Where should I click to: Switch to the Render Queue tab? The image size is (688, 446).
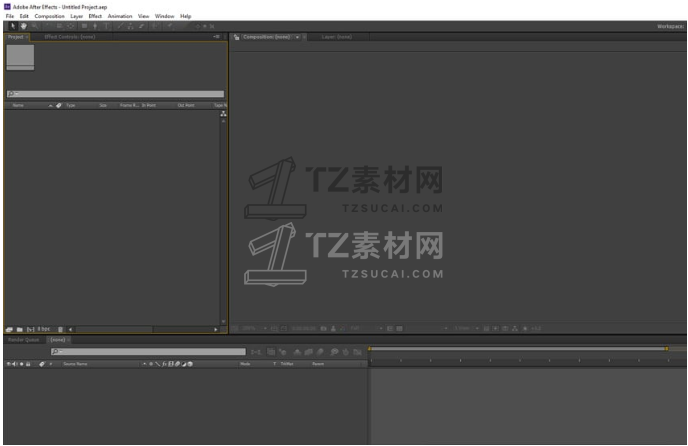point(24,340)
